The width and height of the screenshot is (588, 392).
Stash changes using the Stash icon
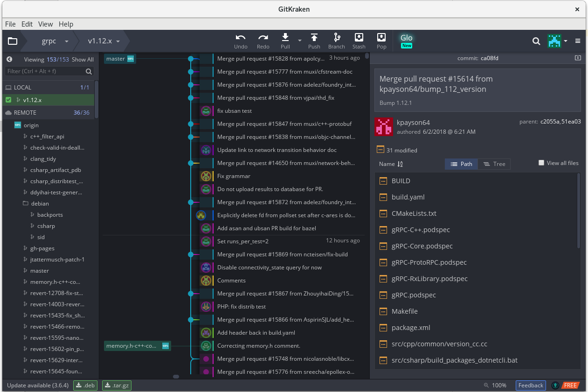tap(359, 38)
